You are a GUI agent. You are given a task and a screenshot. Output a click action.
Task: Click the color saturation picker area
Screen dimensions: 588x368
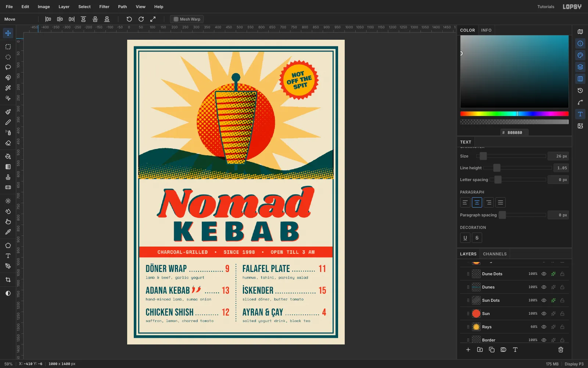click(x=514, y=72)
